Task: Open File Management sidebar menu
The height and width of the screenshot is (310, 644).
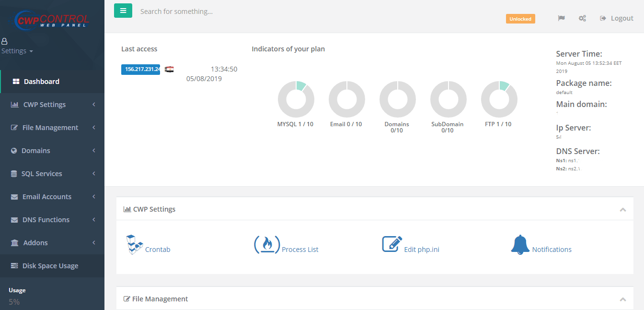Action: click(52, 128)
